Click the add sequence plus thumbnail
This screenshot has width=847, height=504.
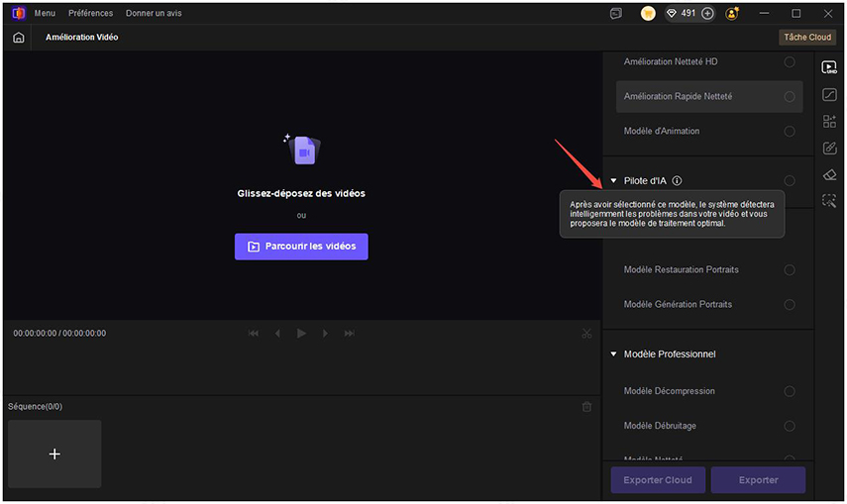point(54,454)
